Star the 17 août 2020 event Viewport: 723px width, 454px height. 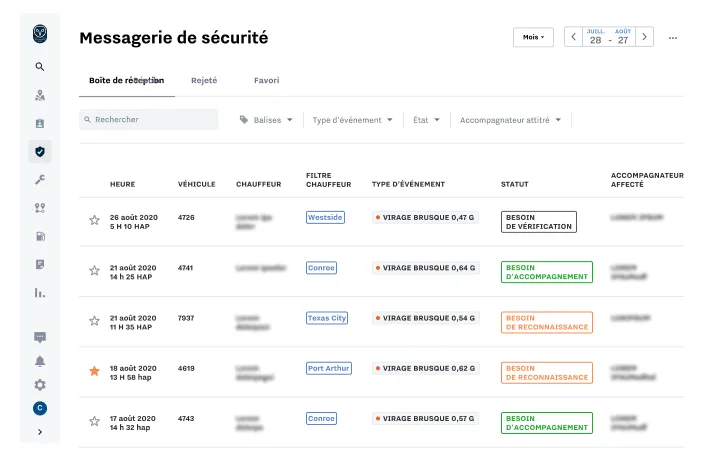click(95, 421)
